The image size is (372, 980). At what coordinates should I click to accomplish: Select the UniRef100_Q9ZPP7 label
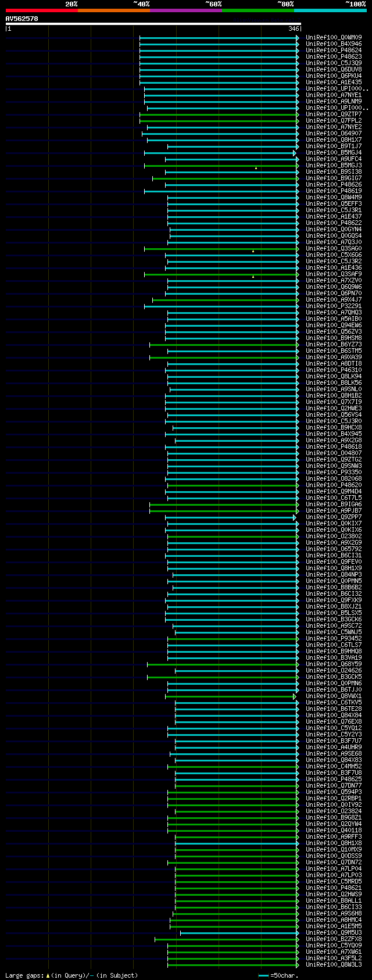334,517
